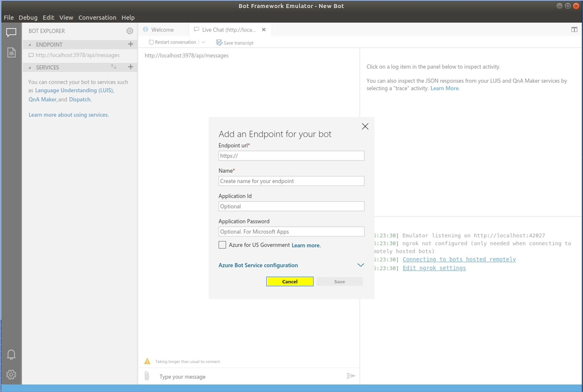Click 'Emulator listening on http://localhost:42027' log entry
583x392 pixels.
click(x=473, y=236)
